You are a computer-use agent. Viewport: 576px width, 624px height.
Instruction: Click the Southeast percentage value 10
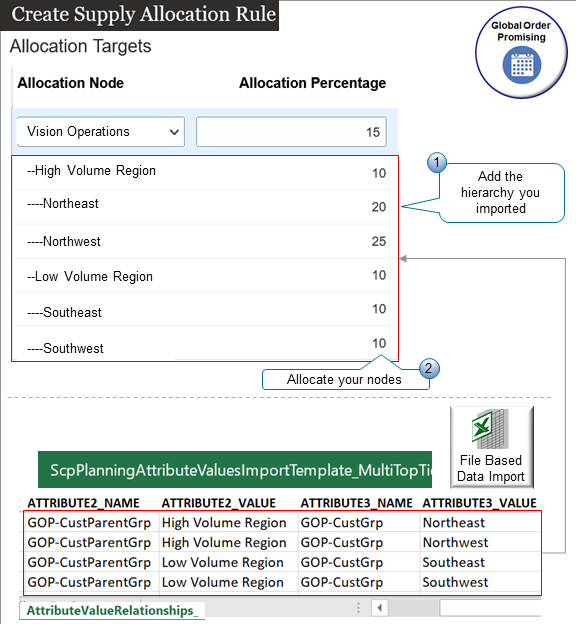(379, 309)
